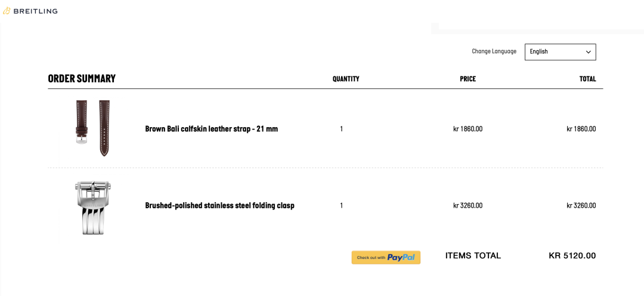Viewport: 644px width, 296px height.
Task: Select Brown Bali calfskin leather strap title
Action: click(x=211, y=129)
